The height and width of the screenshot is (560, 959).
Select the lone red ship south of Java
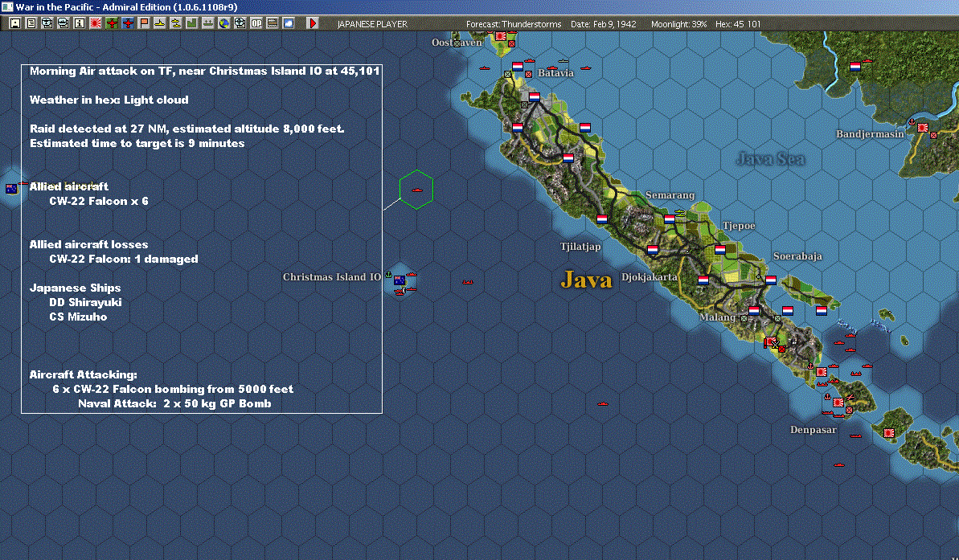[603, 404]
